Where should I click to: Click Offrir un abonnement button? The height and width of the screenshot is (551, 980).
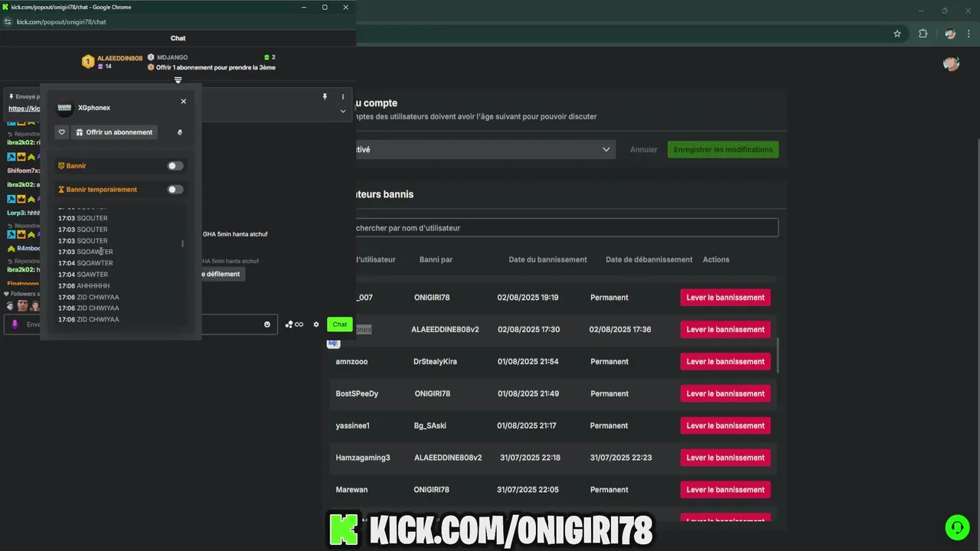(x=114, y=132)
